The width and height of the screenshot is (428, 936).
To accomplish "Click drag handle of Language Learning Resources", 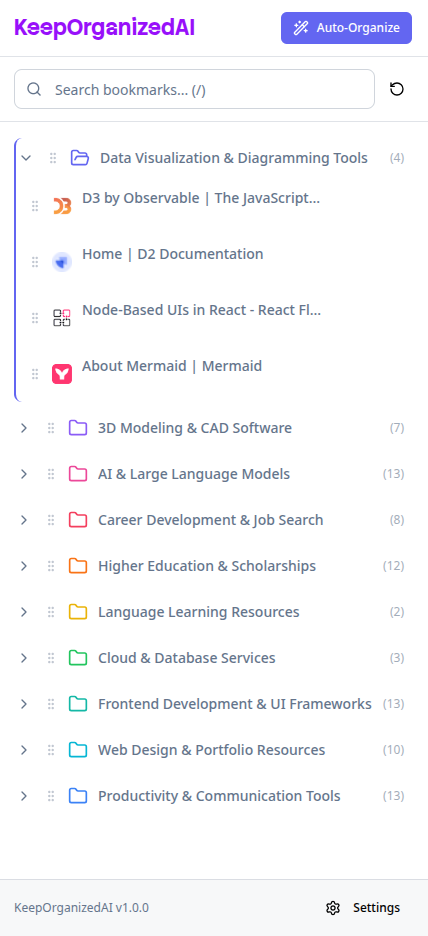I will tap(51, 612).
